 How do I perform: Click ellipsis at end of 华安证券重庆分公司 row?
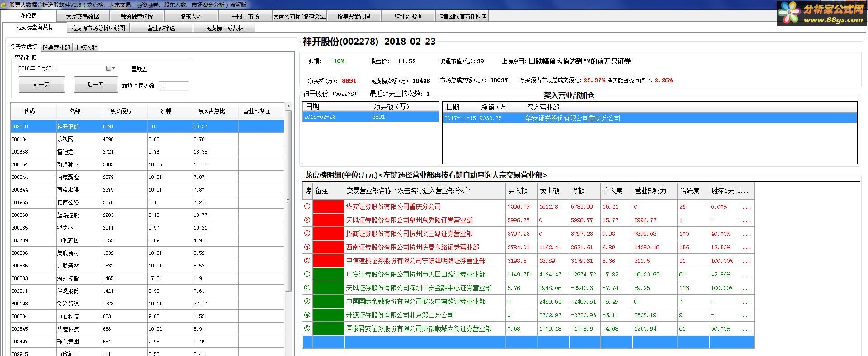tap(746, 207)
